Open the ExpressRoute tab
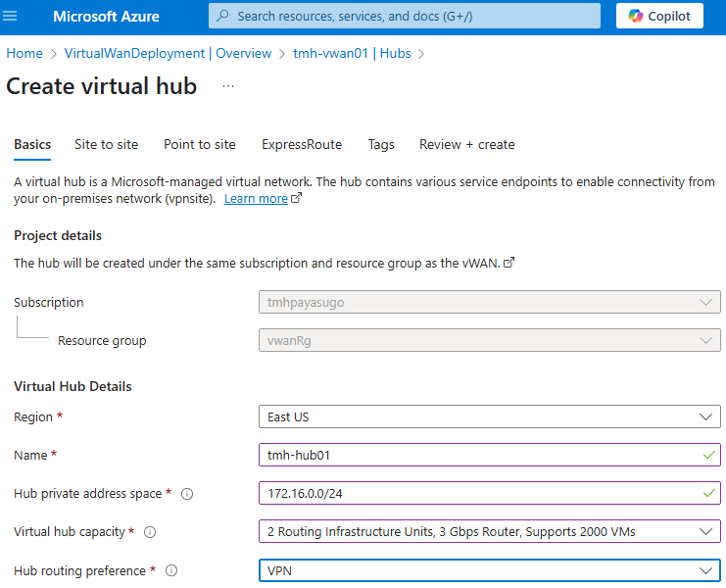726x588 pixels. coord(302,144)
